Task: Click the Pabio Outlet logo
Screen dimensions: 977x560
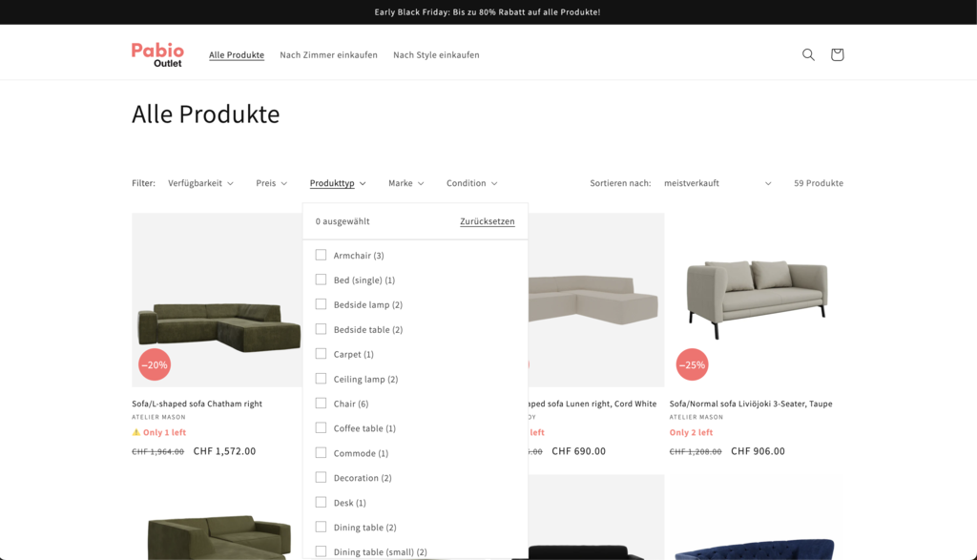Action: click(x=157, y=54)
